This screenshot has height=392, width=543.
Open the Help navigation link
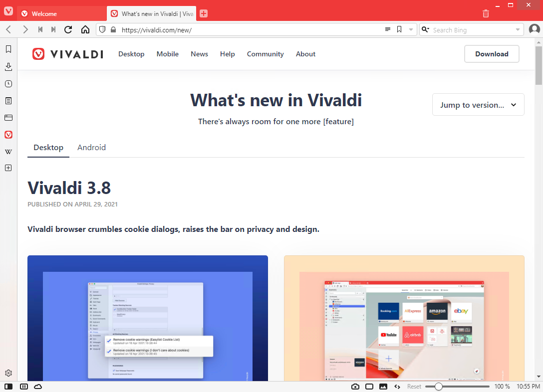pyautogui.click(x=228, y=54)
